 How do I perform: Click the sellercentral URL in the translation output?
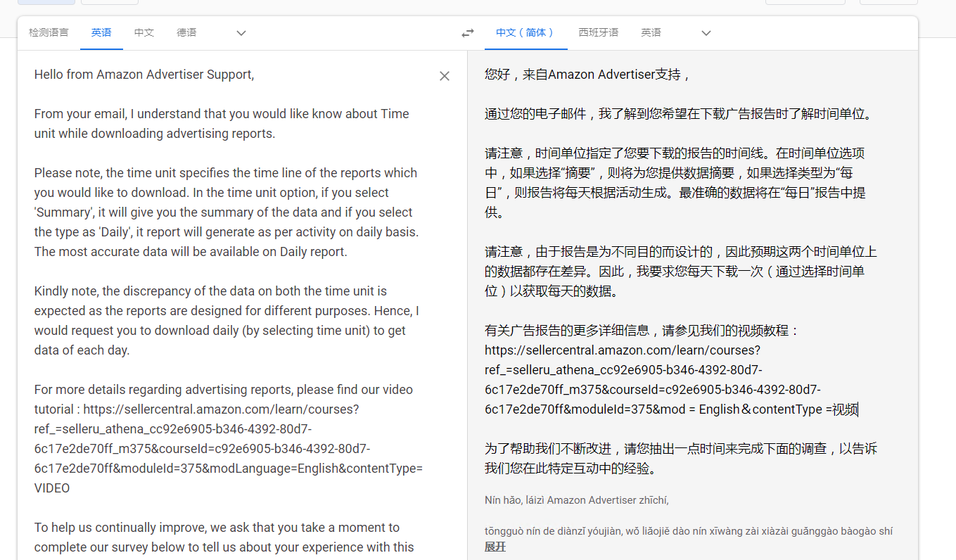(622, 350)
